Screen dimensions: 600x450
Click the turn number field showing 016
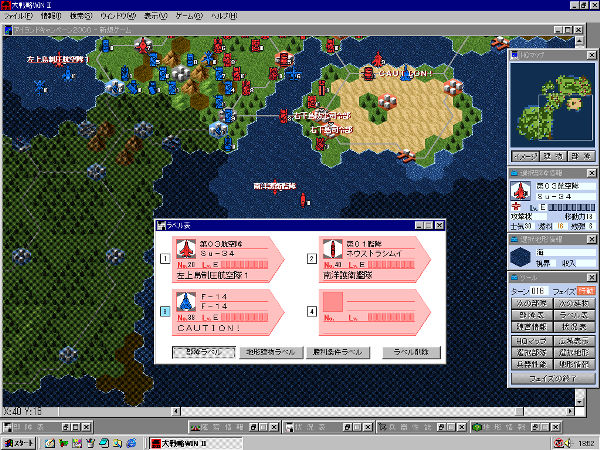[538, 291]
